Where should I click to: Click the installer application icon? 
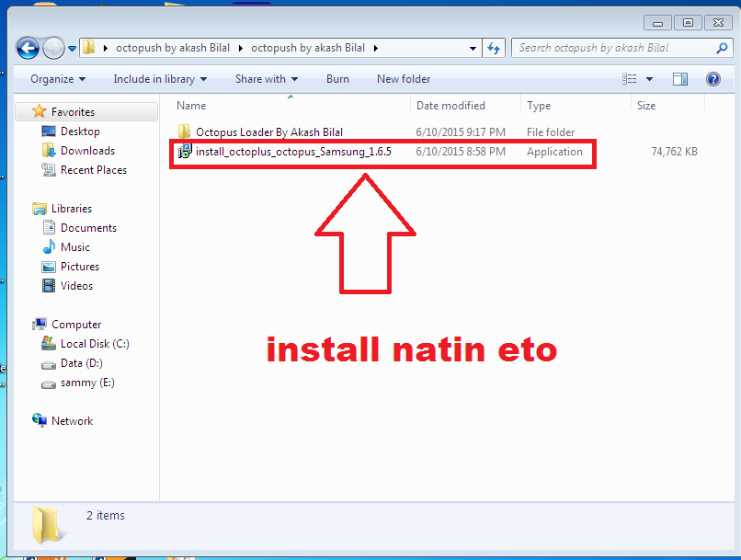pyautogui.click(x=184, y=151)
